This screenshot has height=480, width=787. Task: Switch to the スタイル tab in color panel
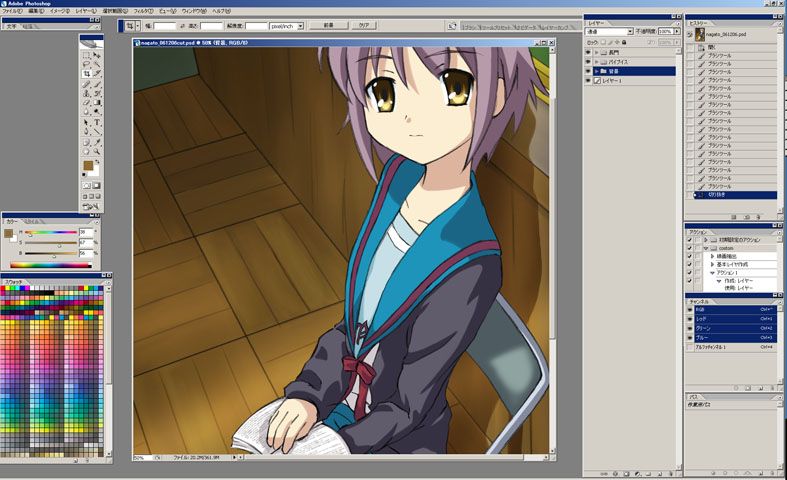click(x=32, y=221)
